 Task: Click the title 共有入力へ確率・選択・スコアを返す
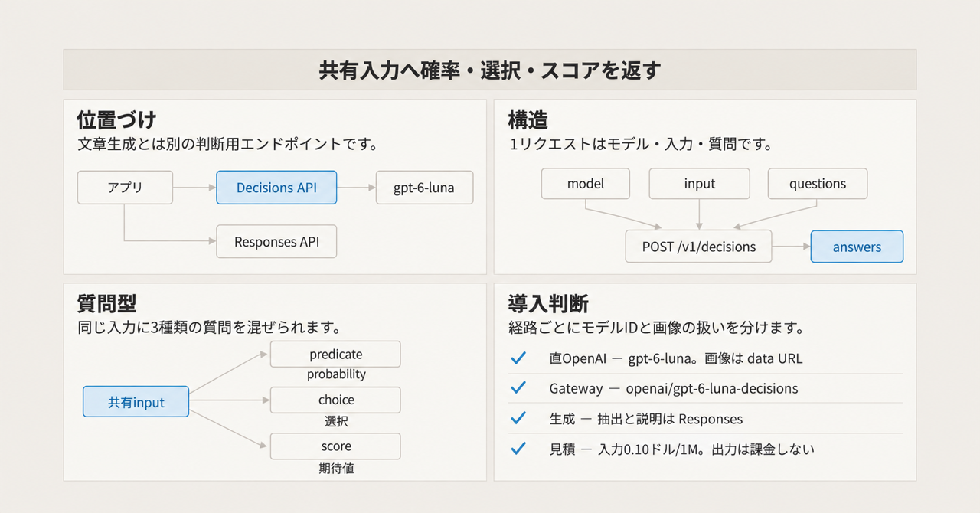490,70
